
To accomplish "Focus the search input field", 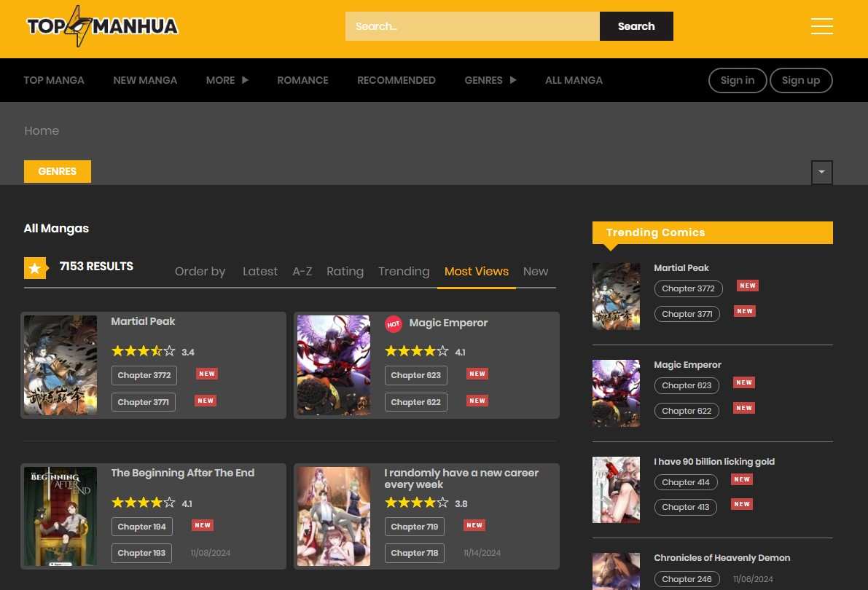I will 472,26.
